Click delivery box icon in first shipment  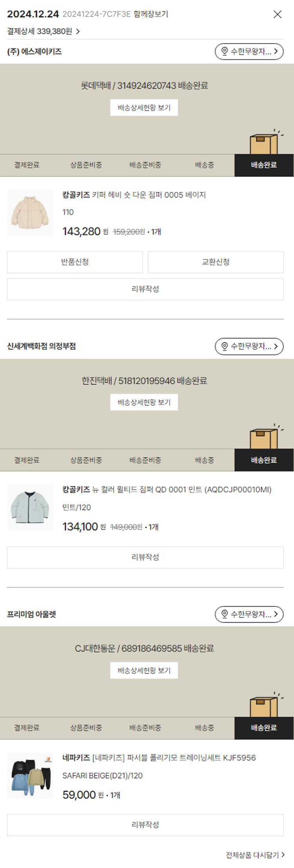click(x=264, y=143)
